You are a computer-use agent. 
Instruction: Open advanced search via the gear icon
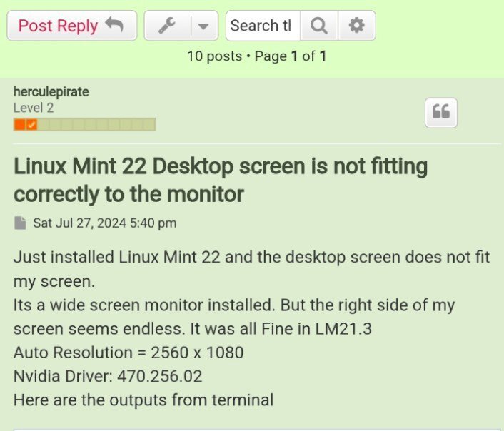pyautogui.click(x=357, y=26)
